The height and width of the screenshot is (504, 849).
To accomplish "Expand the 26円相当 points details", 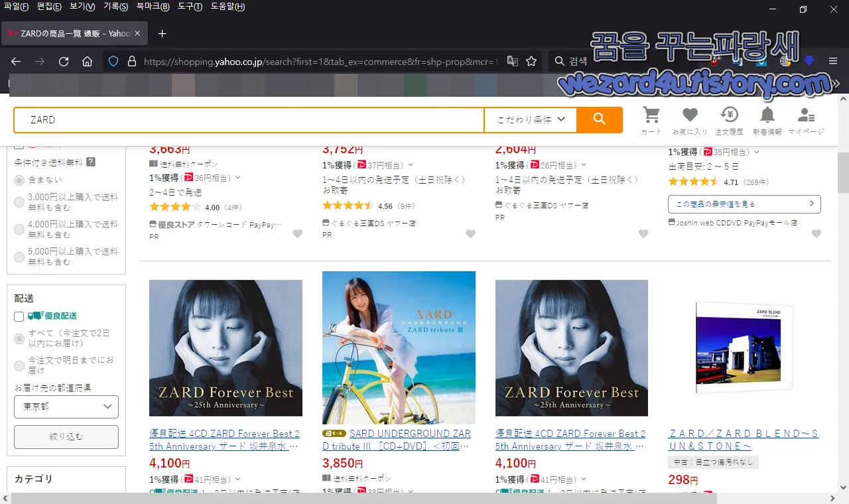I will [584, 165].
